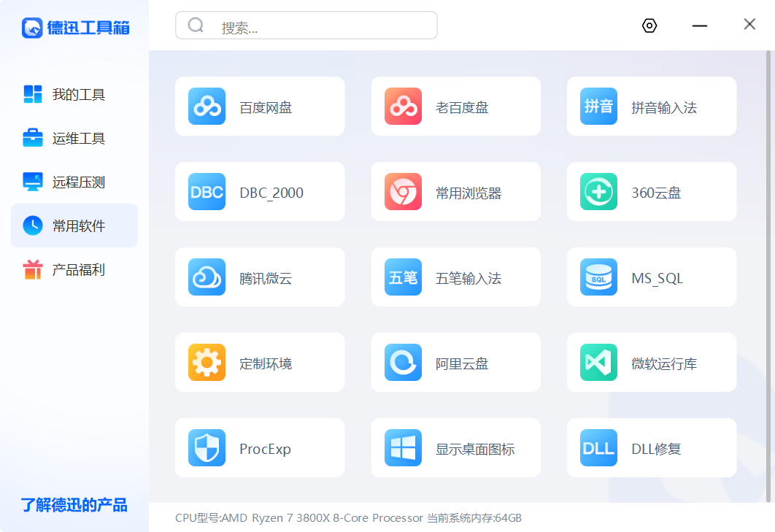Click the 我的工具 grid icon
The height and width of the screenshot is (532, 775).
click(33, 94)
